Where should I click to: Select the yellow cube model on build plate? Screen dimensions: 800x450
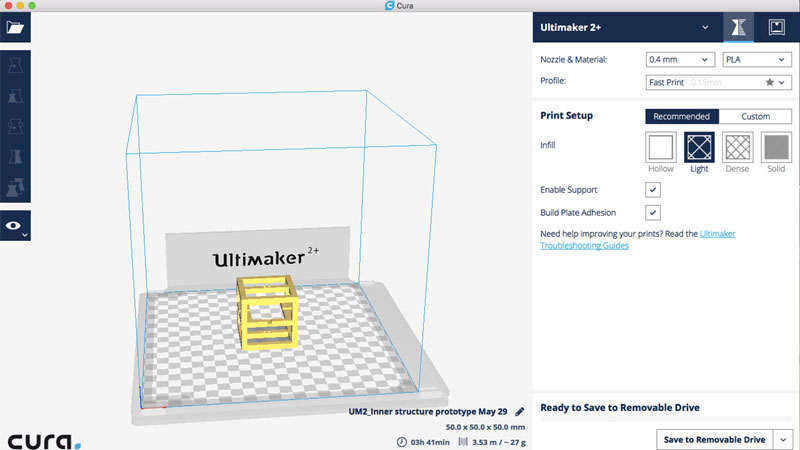point(267,312)
